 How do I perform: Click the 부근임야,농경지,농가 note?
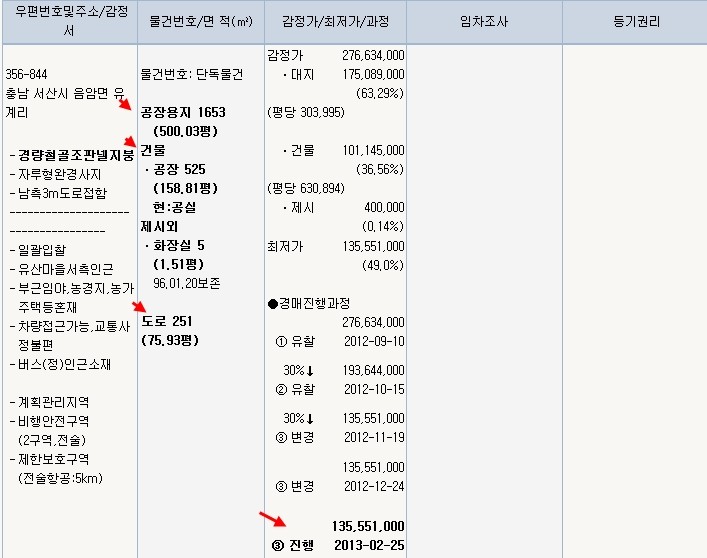pos(76,288)
